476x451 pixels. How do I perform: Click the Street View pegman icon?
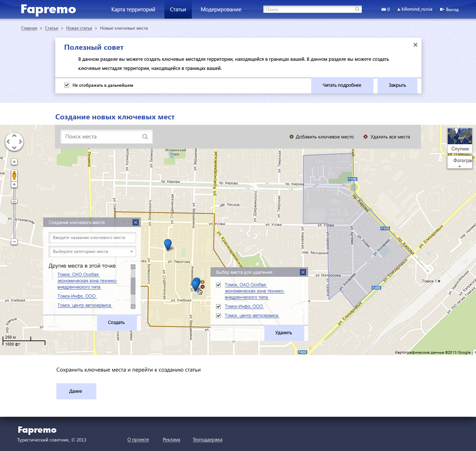(14, 175)
